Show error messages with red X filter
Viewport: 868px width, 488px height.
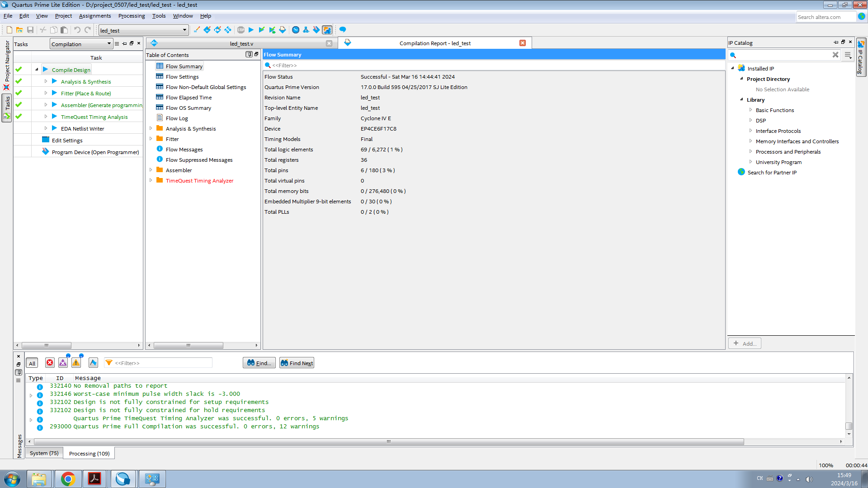point(50,363)
